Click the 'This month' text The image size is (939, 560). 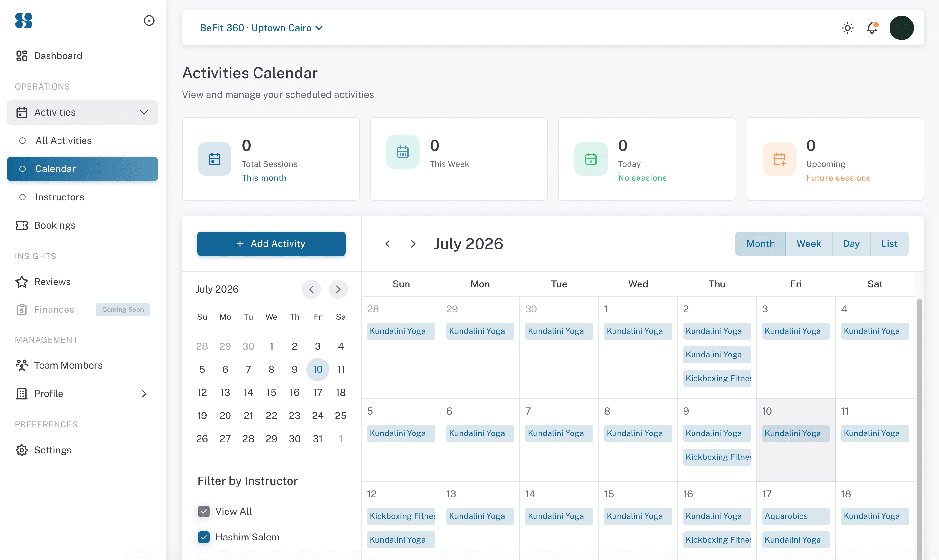(x=264, y=178)
